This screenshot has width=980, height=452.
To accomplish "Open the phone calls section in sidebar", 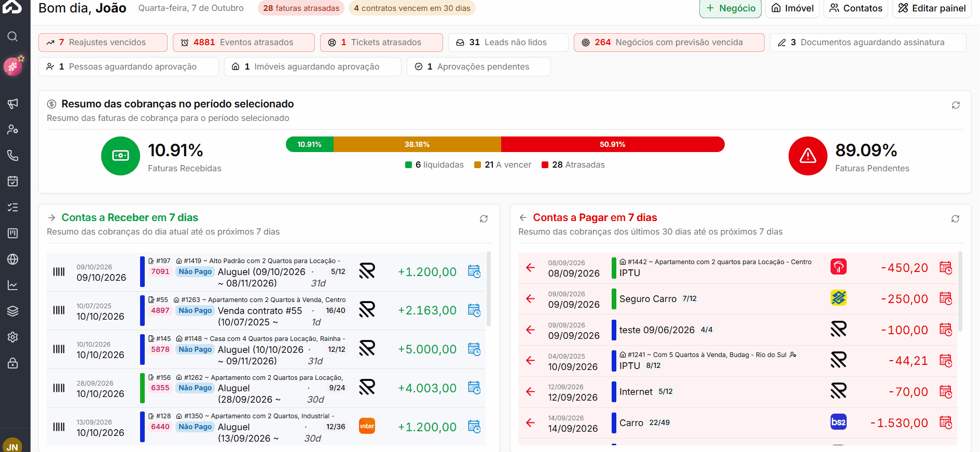I will pyautogui.click(x=12, y=155).
